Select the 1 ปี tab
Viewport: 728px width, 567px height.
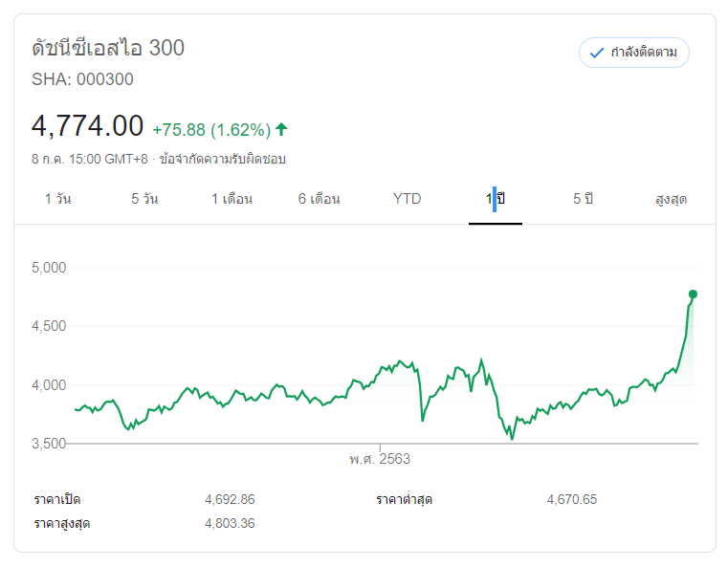click(495, 199)
